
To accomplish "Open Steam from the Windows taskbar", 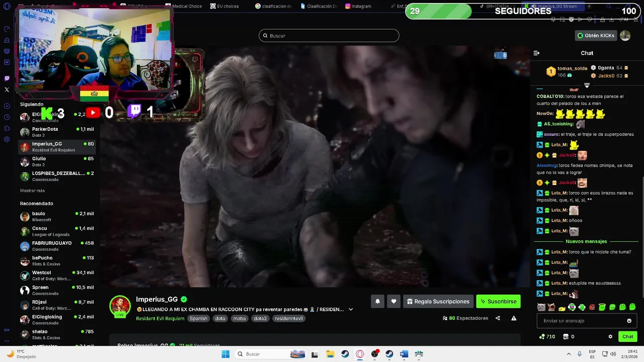I will click(x=345, y=354).
